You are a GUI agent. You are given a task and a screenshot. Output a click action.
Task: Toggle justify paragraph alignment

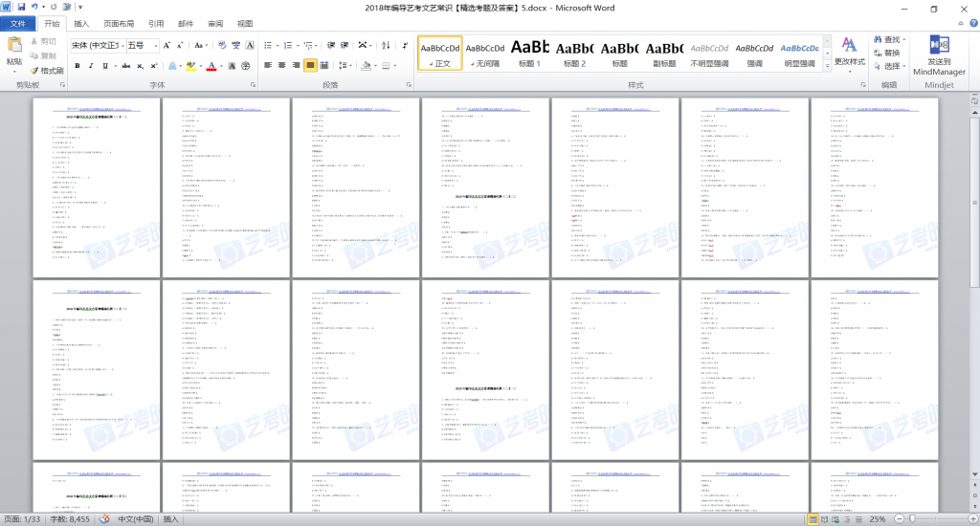click(x=311, y=66)
